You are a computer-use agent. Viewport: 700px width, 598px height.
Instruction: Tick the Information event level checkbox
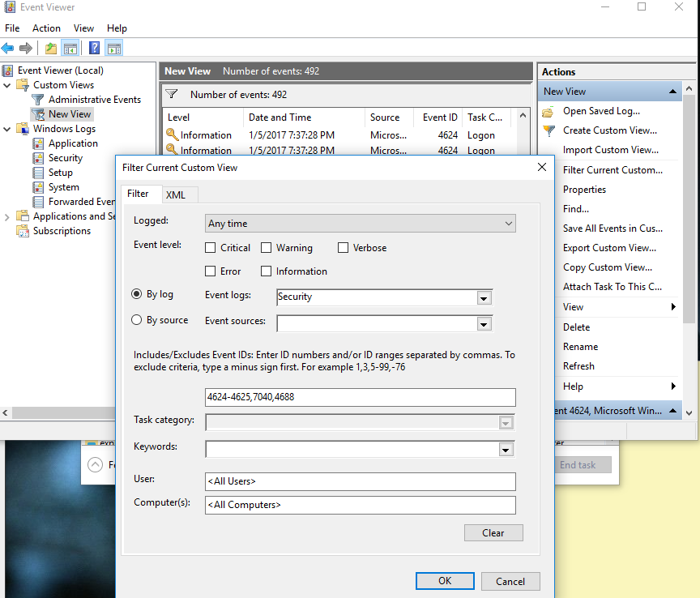[x=266, y=271]
